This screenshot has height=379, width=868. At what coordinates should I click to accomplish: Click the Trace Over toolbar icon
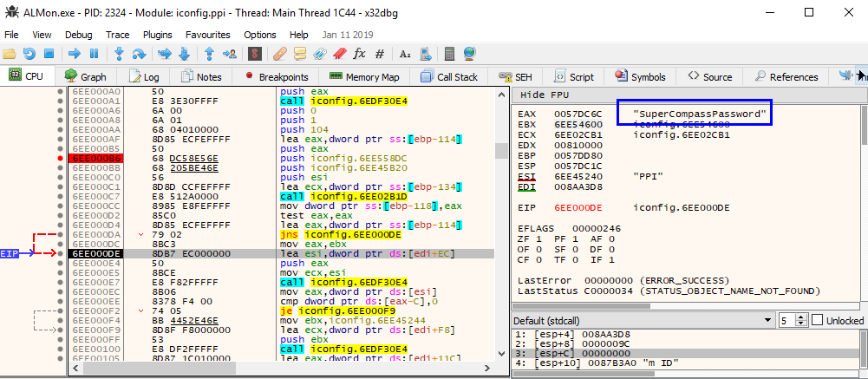click(x=185, y=54)
